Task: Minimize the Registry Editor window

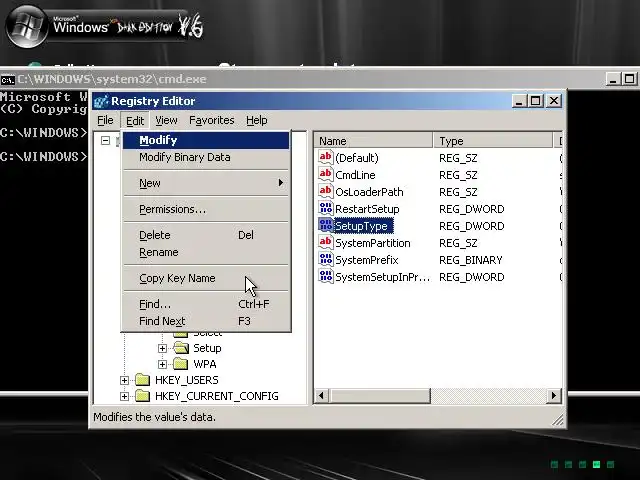Action: pyautogui.click(x=518, y=101)
